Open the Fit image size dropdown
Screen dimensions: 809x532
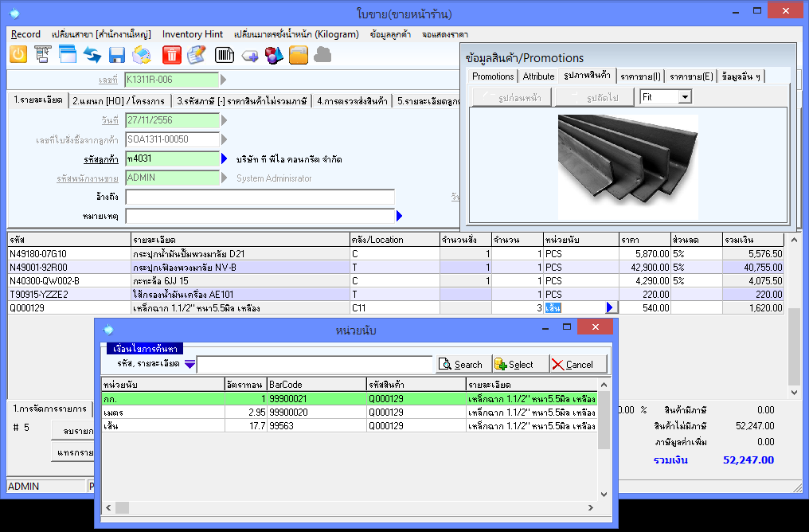click(684, 97)
